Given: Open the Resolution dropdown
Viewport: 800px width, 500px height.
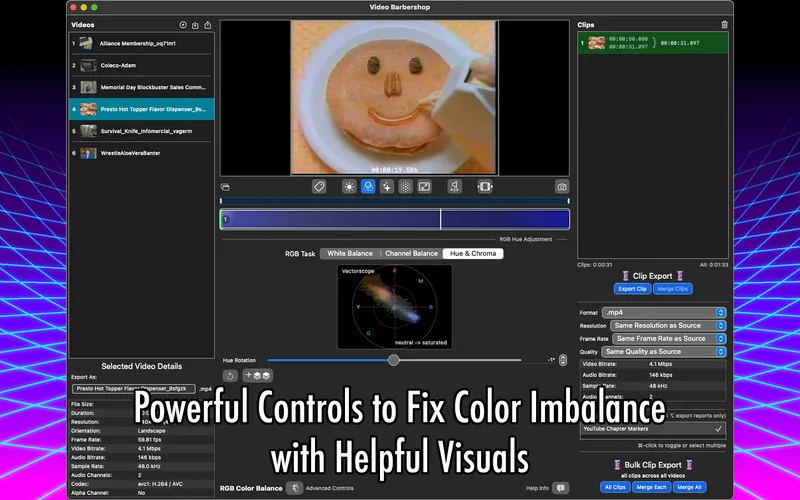Looking at the screenshot, I should pyautogui.click(x=668, y=326).
